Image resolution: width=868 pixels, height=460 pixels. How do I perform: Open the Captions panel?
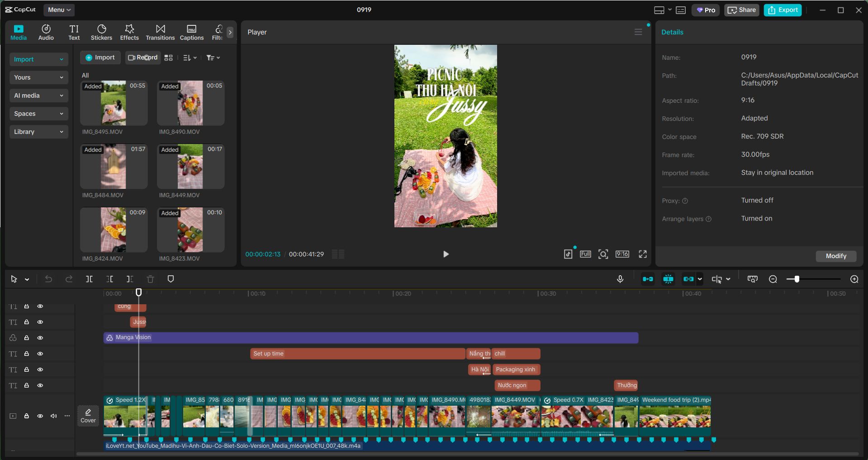(192, 33)
